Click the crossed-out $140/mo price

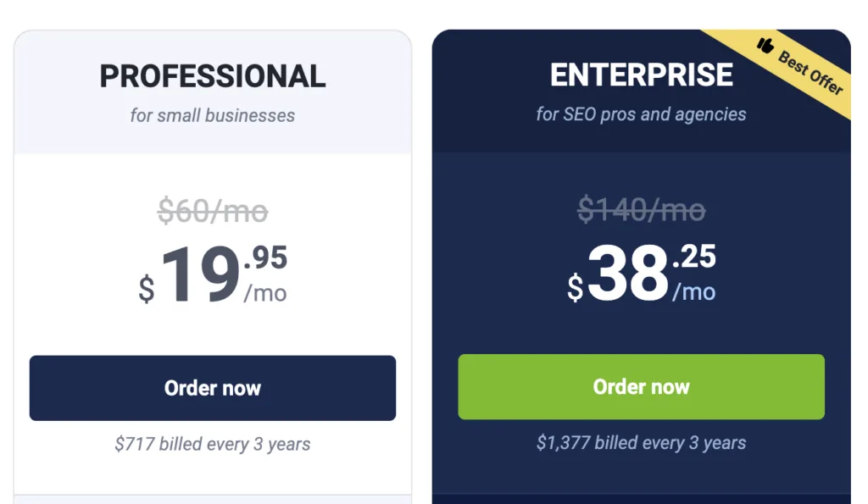642,209
